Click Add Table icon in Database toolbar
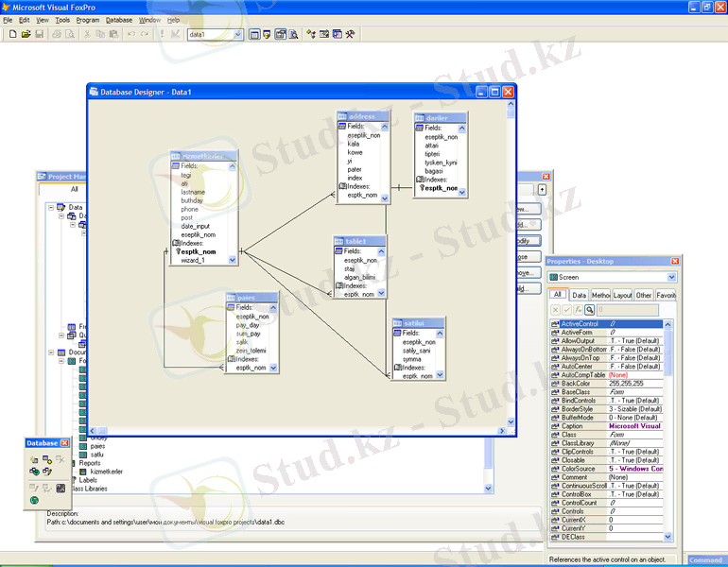The width and height of the screenshot is (728, 567). [x=46, y=458]
